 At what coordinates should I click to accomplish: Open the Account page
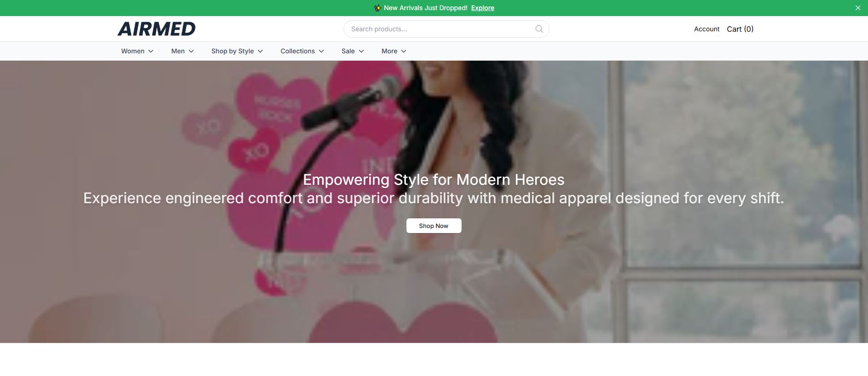(707, 29)
